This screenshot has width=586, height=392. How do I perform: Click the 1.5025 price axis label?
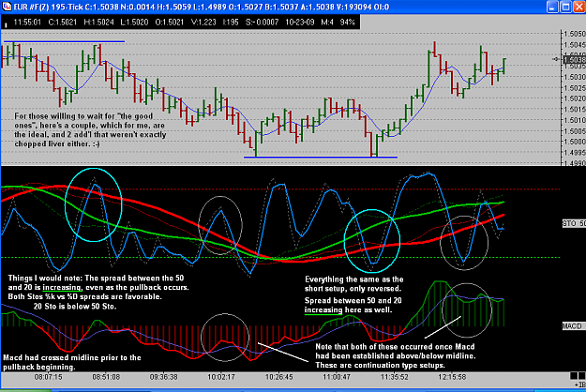pos(574,88)
